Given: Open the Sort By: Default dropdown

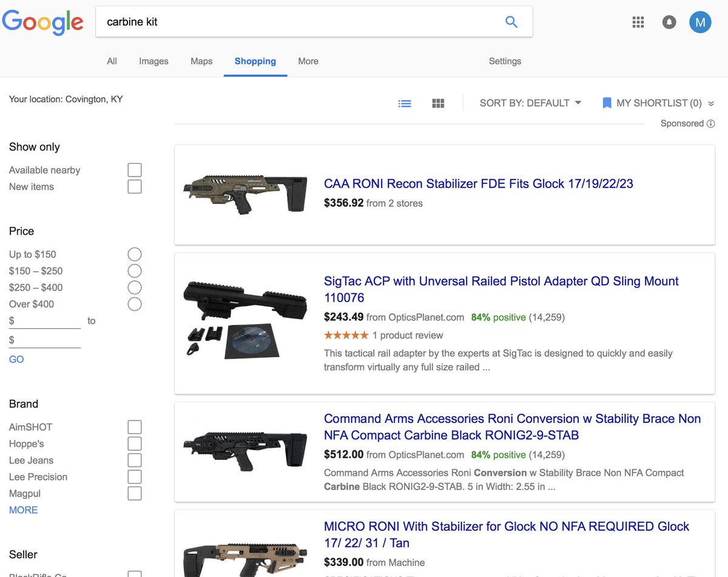Looking at the screenshot, I should [x=530, y=103].
